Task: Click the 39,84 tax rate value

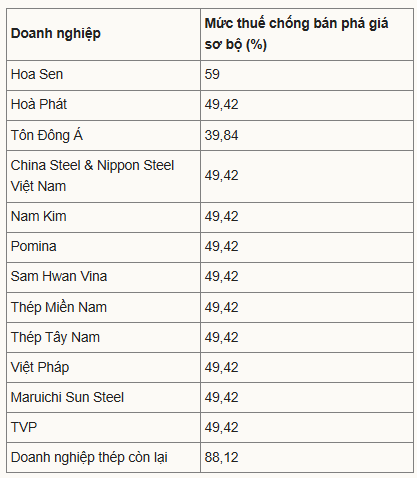Action: (x=221, y=135)
